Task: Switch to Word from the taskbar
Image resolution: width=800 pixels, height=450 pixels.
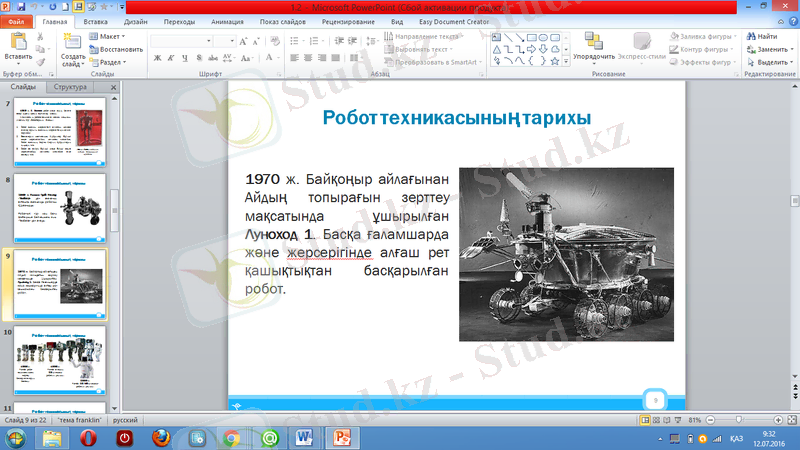Action: pos(304,437)
